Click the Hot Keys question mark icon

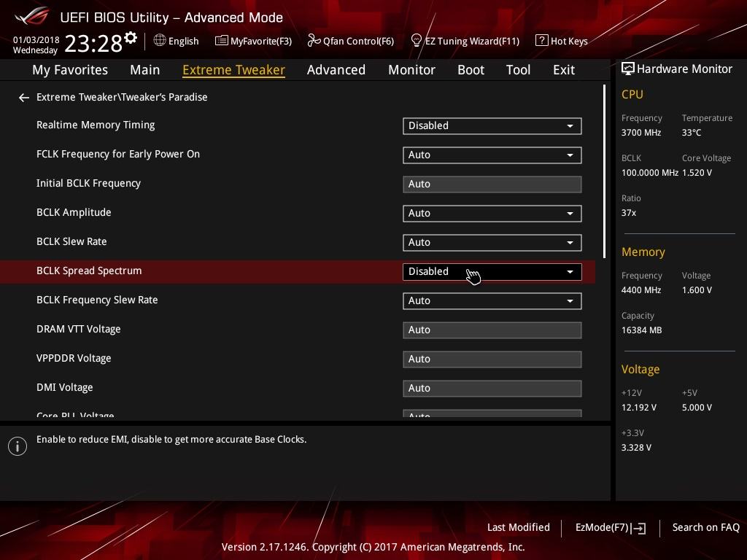[x=542, y=41]
